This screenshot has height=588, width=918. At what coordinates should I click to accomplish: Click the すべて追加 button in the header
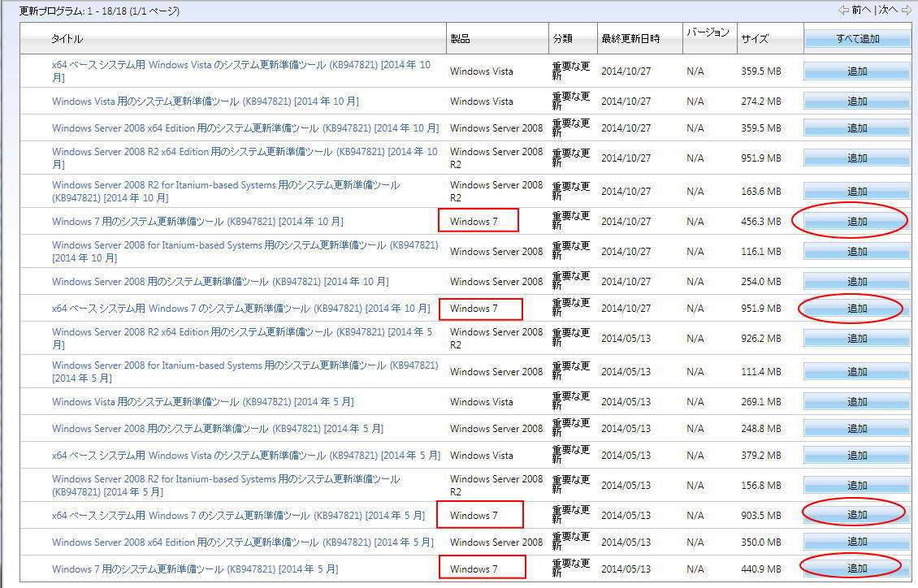pos(857,39)
